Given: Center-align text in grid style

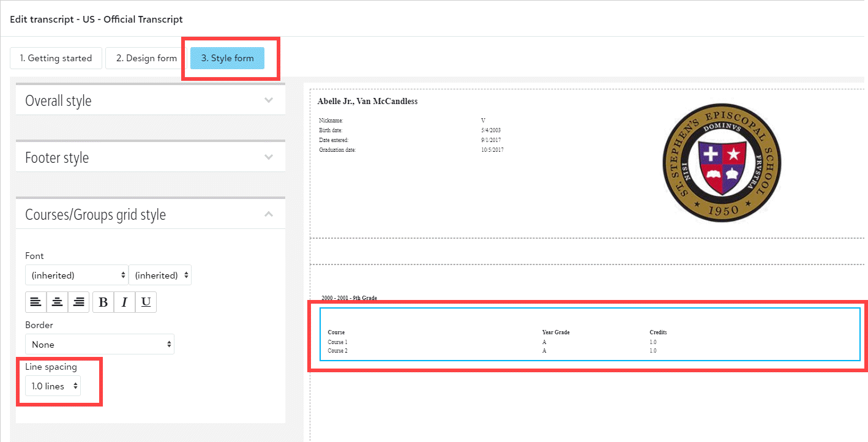Looking at the screenshot, I should pos(57,302).
